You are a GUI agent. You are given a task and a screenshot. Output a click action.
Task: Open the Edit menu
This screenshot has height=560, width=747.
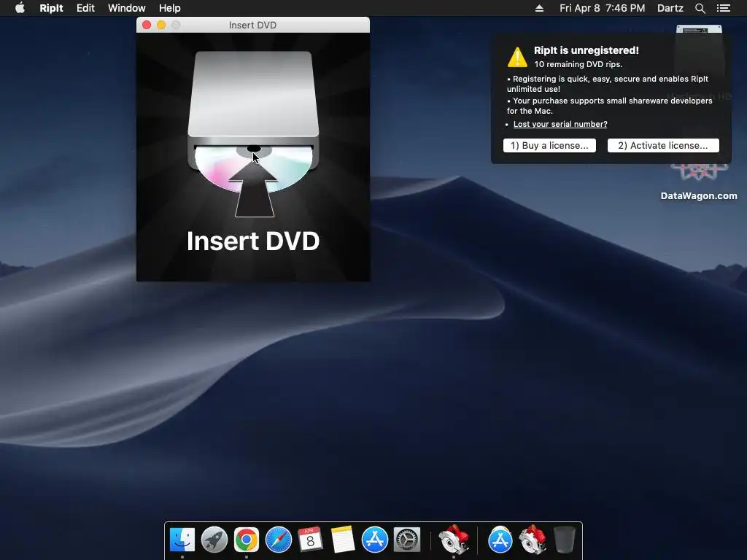pyautogui.click(x=86, y=8)
